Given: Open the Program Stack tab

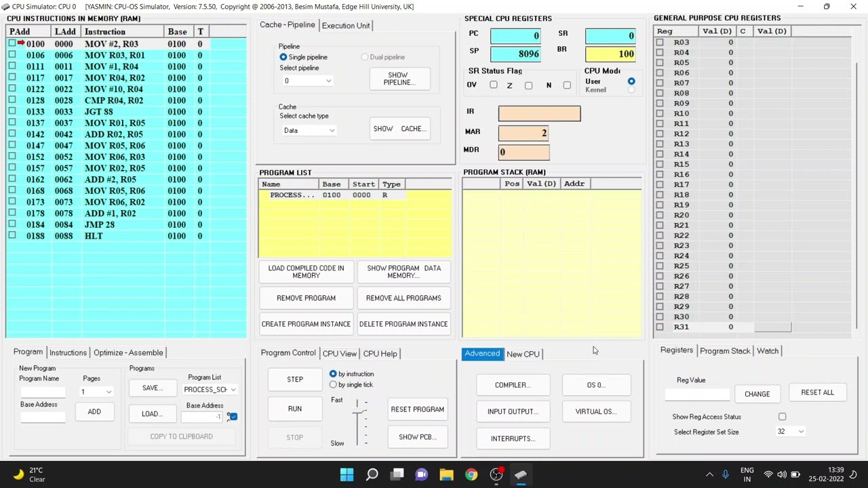Looking at the screenshot, I should [725, 351].
